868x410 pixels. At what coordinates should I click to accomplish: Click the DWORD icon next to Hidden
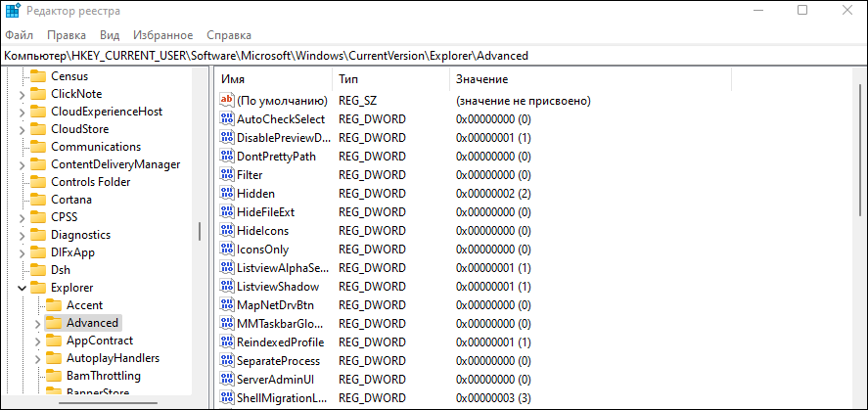point(227,194)
